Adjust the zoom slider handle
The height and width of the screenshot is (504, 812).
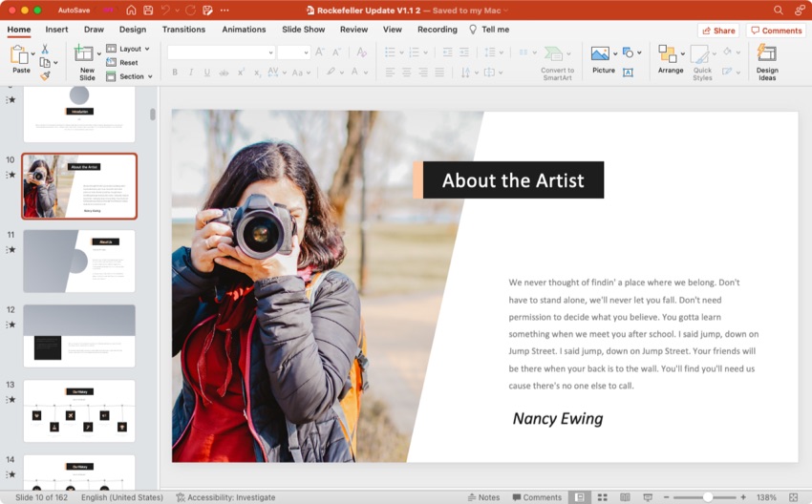707,497
